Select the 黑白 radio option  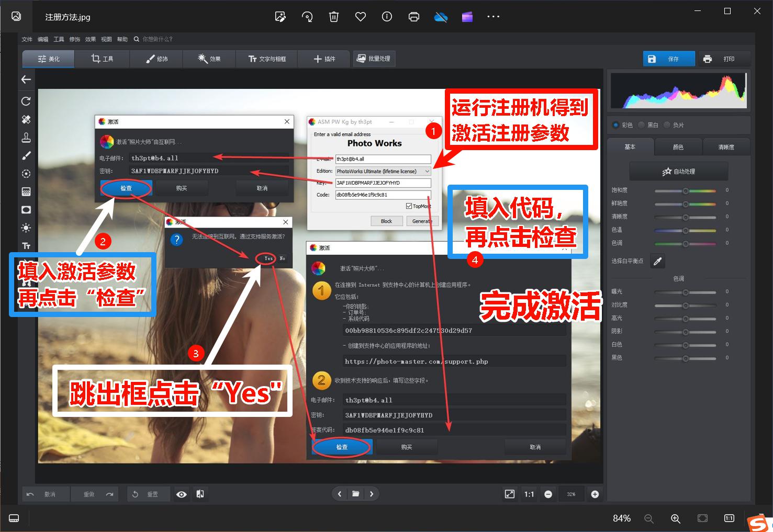tap(642, 125)
